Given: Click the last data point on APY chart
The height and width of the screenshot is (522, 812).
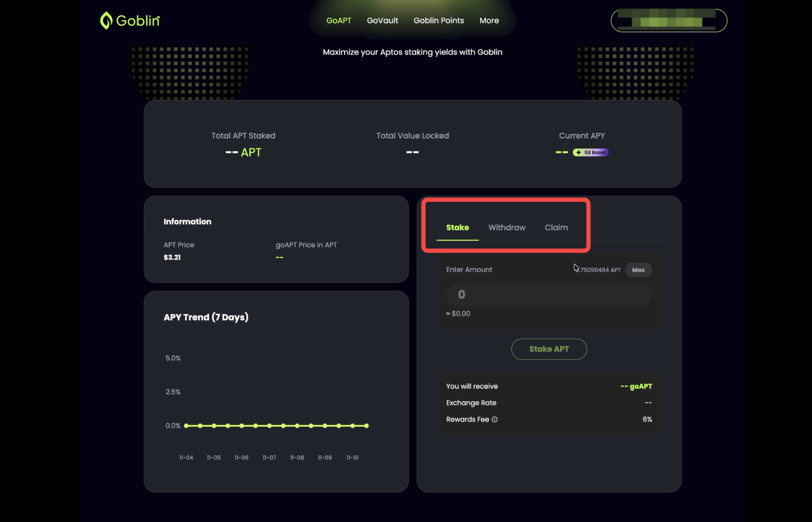Looking at the screenshot, I should [x=366, y=426].
